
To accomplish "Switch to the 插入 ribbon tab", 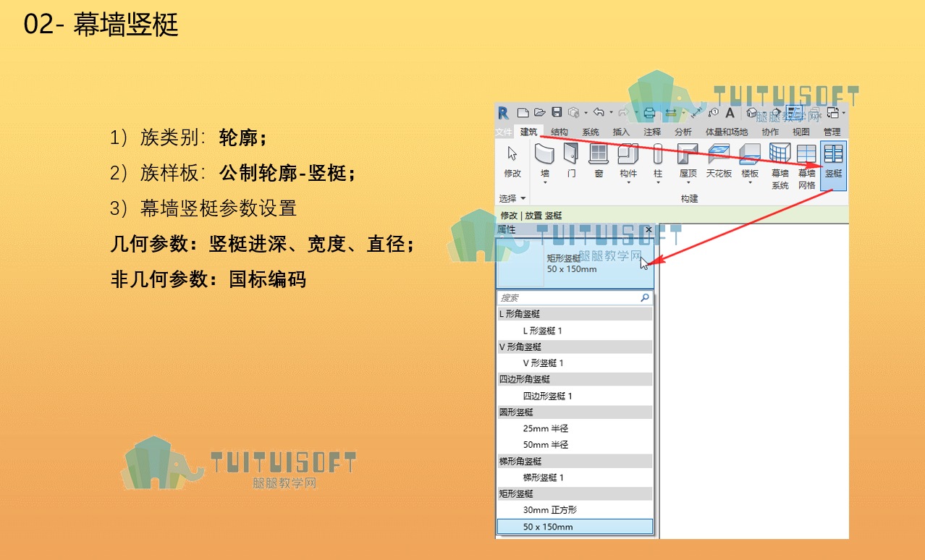I will point(621,132).
